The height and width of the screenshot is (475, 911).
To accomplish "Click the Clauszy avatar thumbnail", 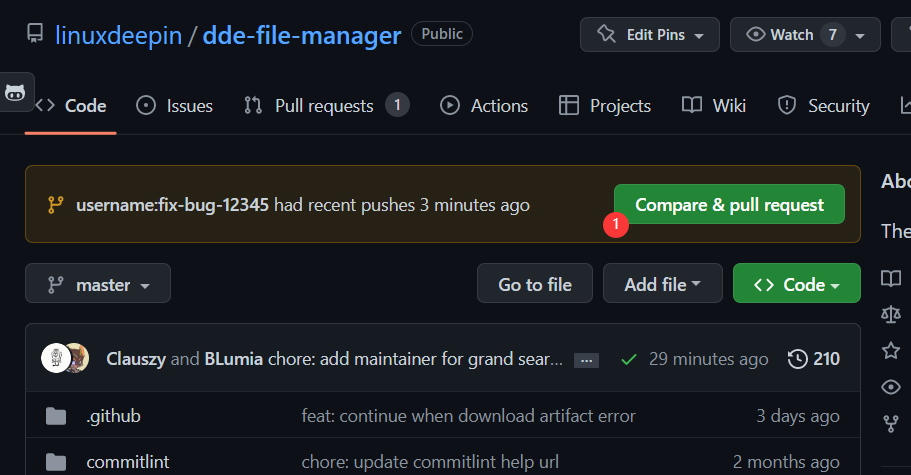I will [x=56, y=358].
